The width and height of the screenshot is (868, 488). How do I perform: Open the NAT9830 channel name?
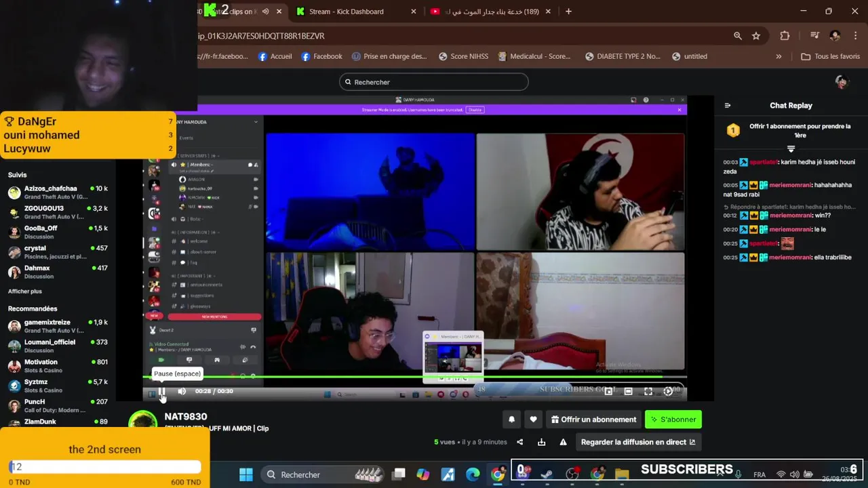click(186, 417)
